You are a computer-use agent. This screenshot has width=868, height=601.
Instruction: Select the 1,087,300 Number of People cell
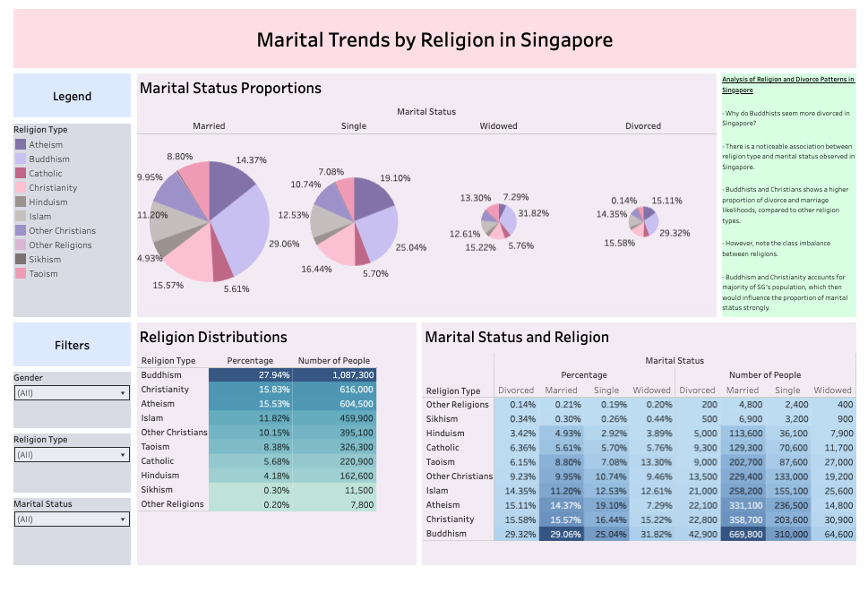(338, 375)
